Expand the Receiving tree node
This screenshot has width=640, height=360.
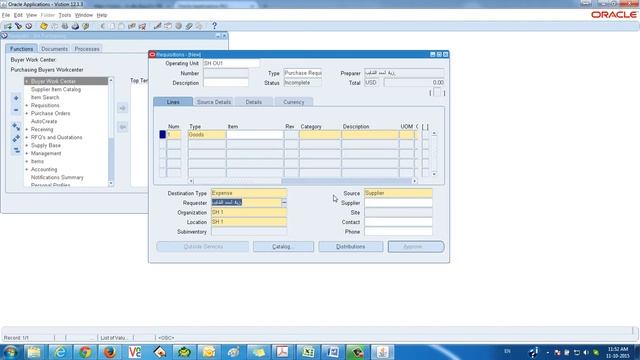(27, 129)
